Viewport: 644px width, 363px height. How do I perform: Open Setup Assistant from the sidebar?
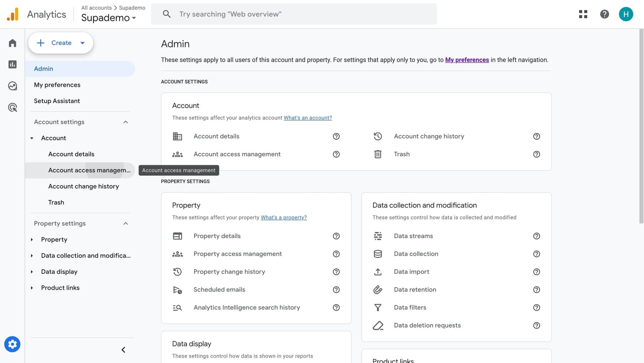57,101
